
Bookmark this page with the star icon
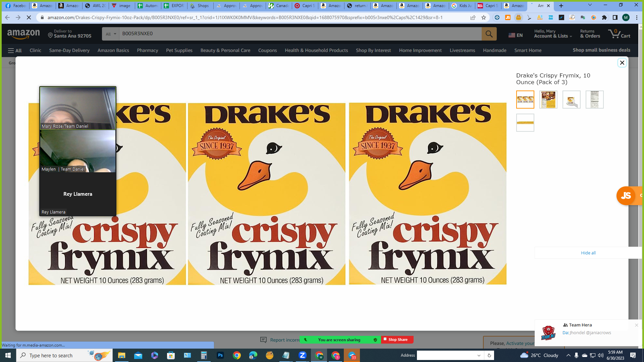(484, 17)
